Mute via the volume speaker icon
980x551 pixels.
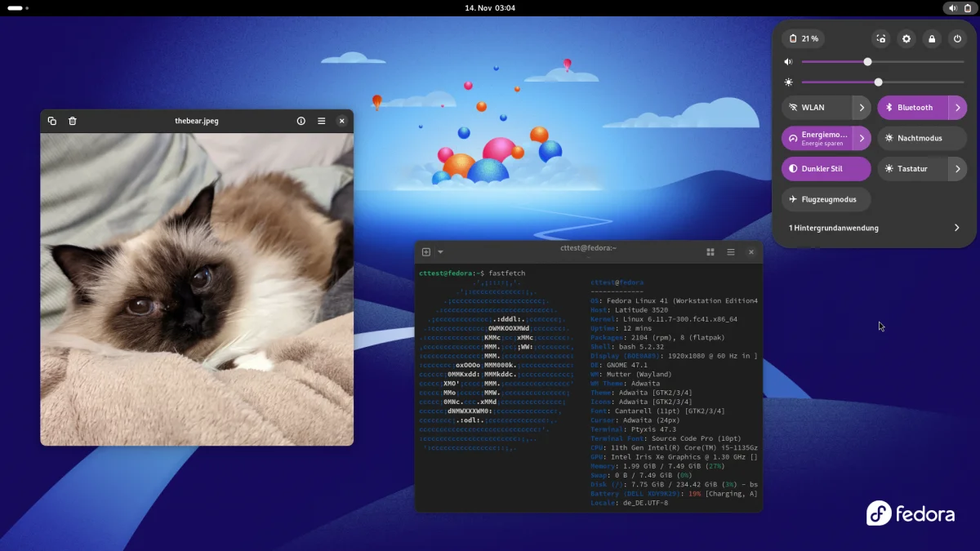788,62
